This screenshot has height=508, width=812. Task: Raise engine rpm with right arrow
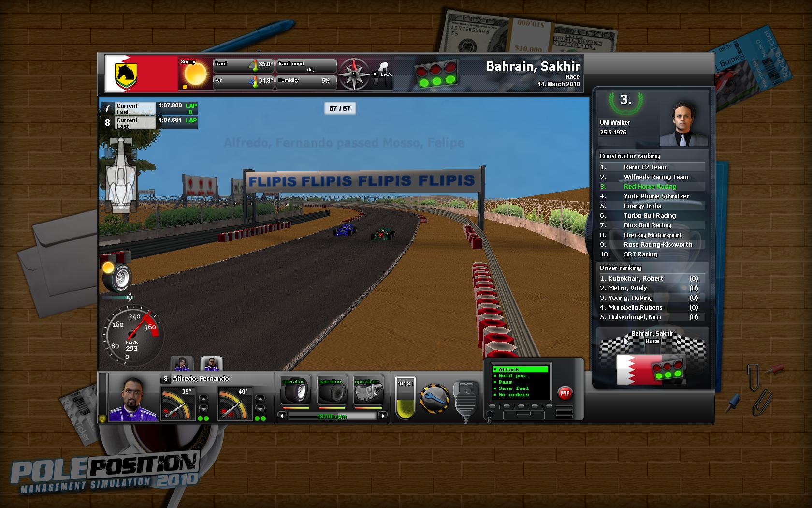click(383, 416)
